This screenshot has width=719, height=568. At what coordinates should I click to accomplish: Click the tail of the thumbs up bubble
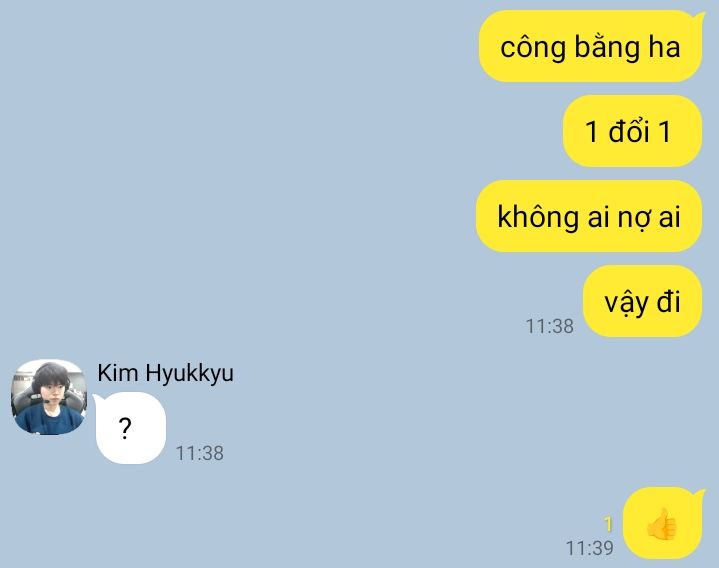(x=700, y=495)
